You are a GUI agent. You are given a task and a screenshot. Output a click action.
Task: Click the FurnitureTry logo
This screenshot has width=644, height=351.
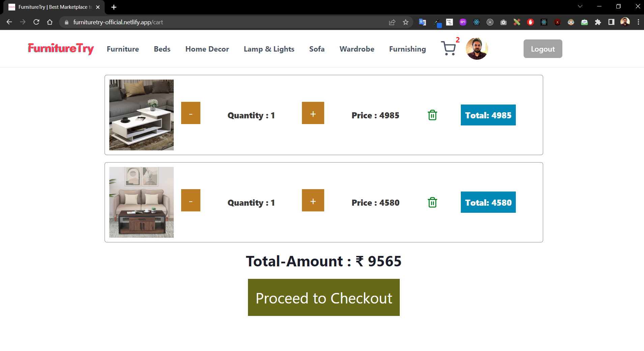61,48
